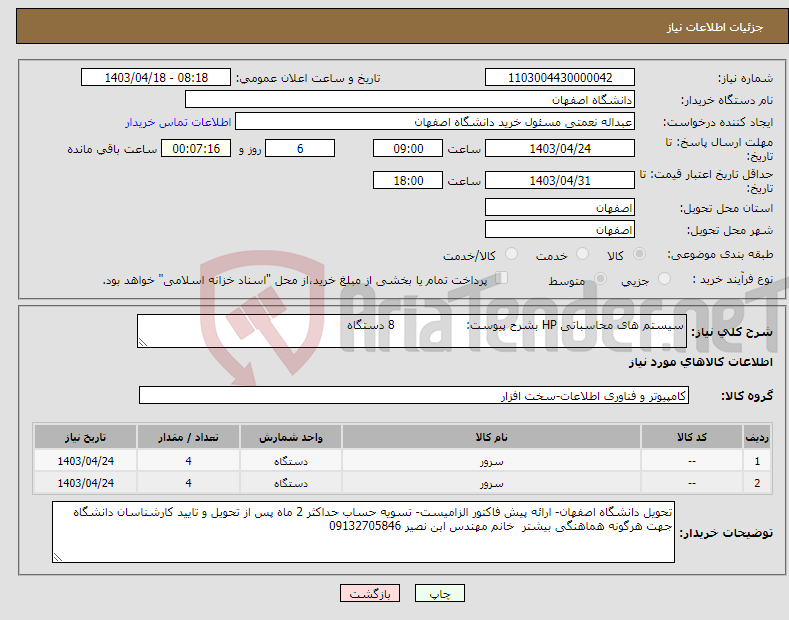This screenshot has width=789, height=620.
Task: Click the quantity 4 in row 2
Action: 188,483
